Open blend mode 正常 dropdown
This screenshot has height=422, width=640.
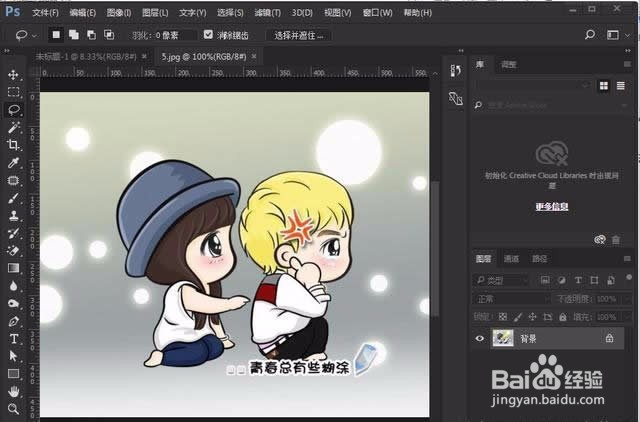point(512,299)
